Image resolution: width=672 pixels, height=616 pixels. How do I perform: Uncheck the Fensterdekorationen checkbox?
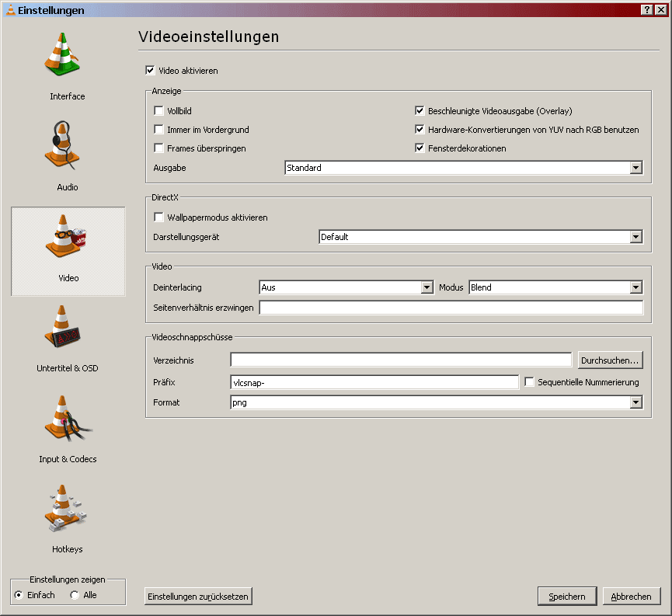point(420,148)
